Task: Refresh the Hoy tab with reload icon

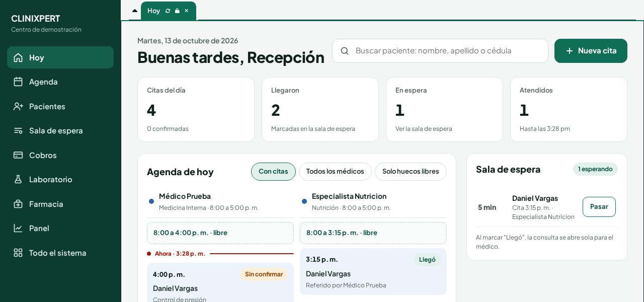Action: pyautogui.click(x=168, y=11)
